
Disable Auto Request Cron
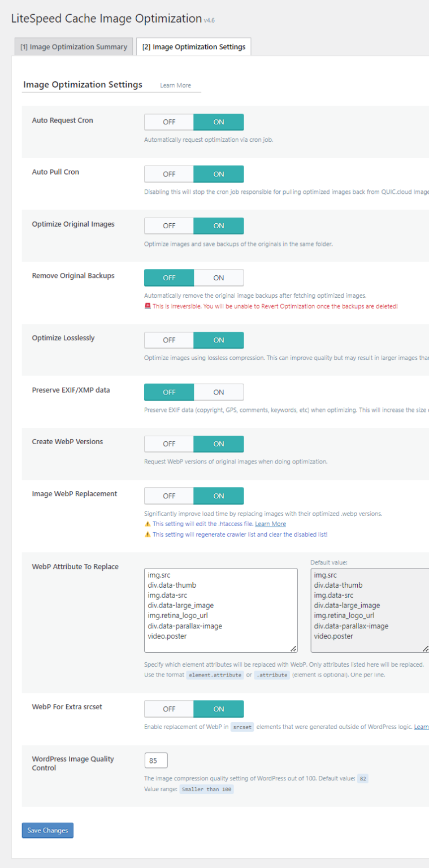(x=168, y=121)
